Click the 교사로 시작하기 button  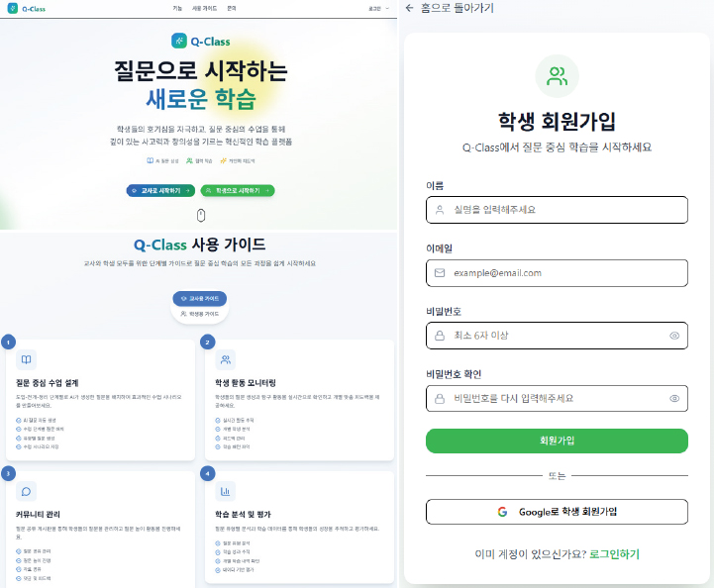160,191
